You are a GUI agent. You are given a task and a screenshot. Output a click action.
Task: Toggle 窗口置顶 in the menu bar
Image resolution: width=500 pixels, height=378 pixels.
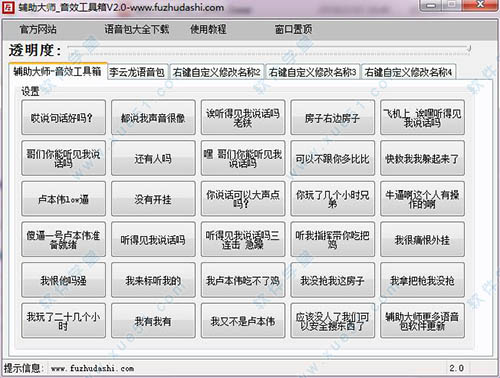293,29
